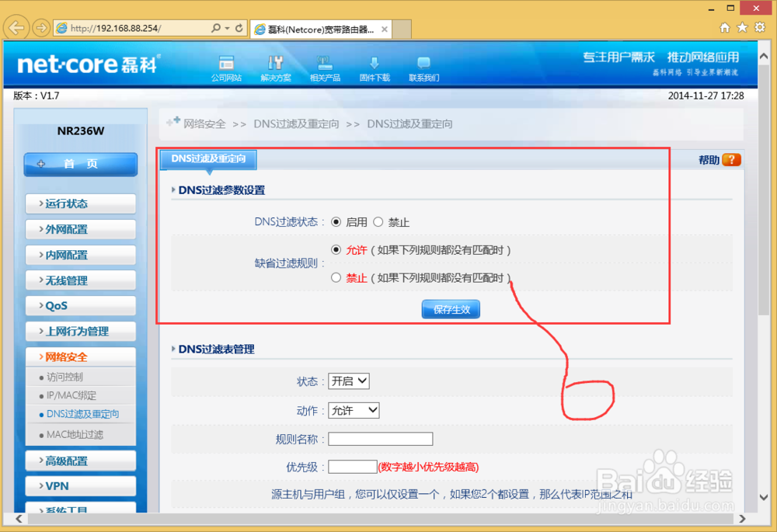Select the 允许 default filter rule
The image size is (777, 532).
coord(336,250)
